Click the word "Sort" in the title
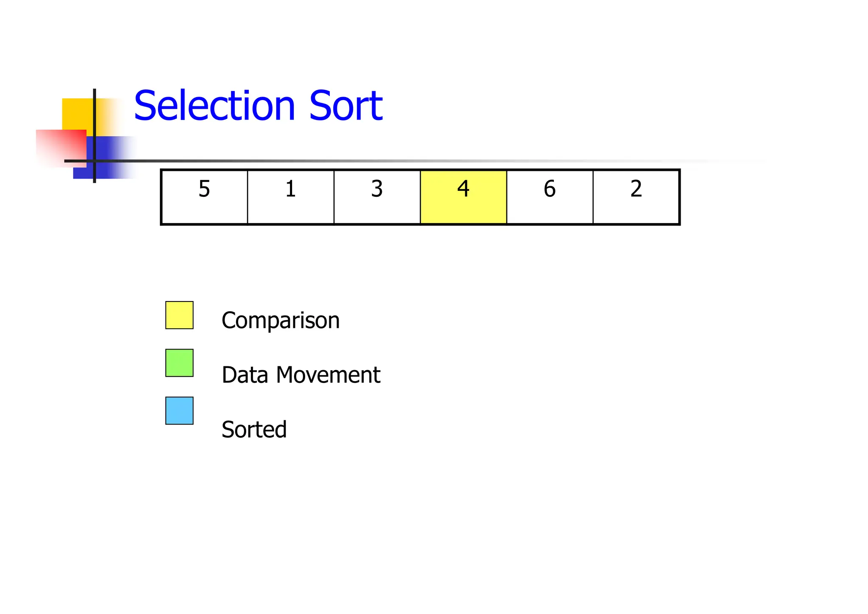The height and width of the screenshot is (614, 868). [345, 106]
